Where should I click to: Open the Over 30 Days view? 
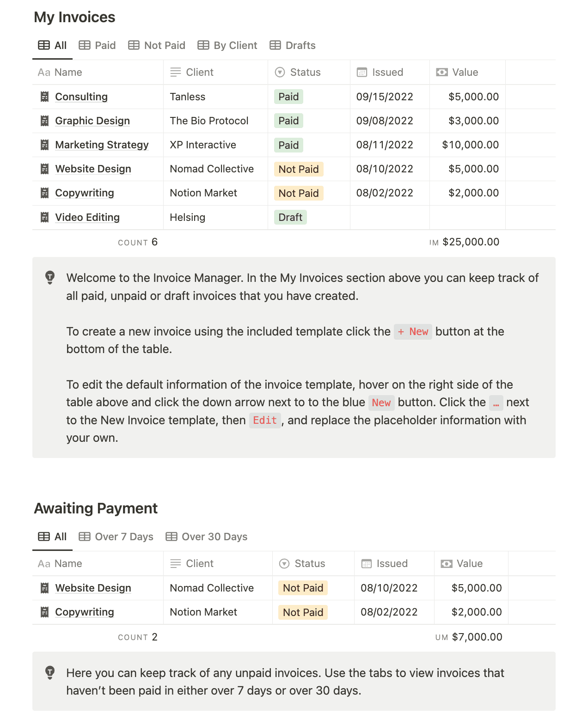pyautogui.click(x=206, y=537)
